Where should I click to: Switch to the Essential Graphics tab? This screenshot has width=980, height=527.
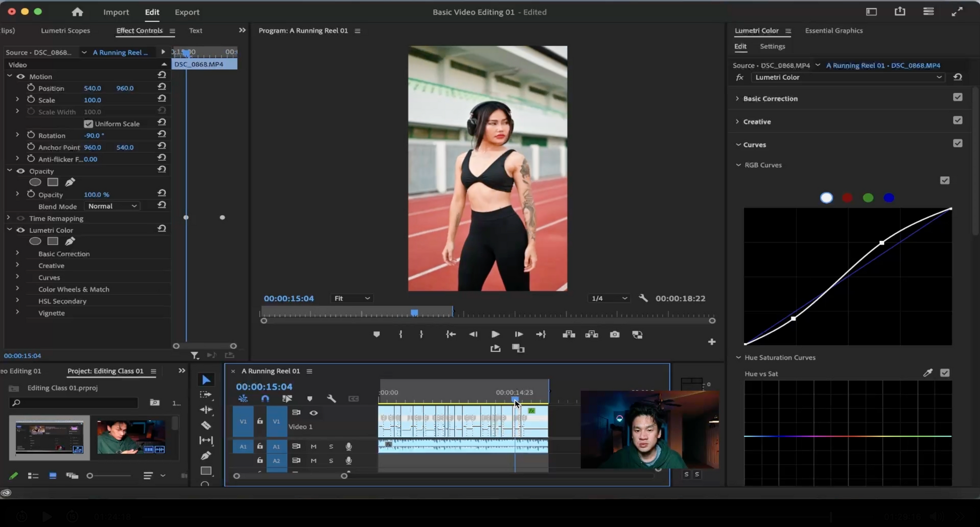click(x=833, y=31)
